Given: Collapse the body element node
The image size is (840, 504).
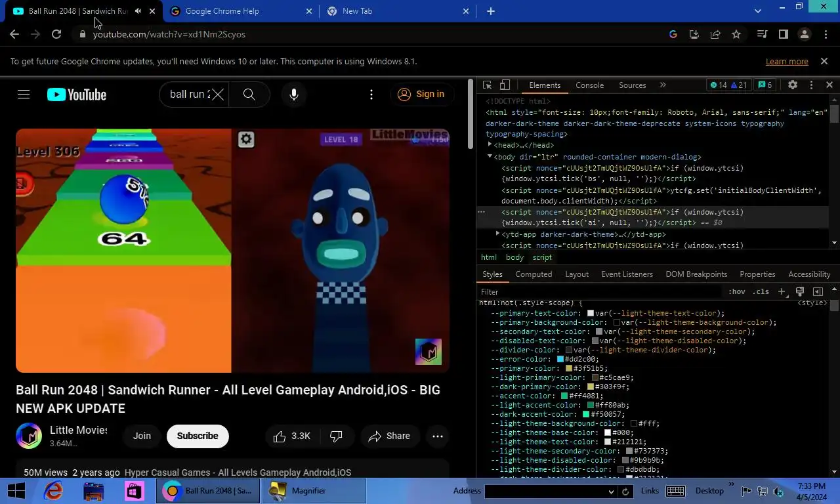Looking at the screenshot, I should click(x=490, y=157).
